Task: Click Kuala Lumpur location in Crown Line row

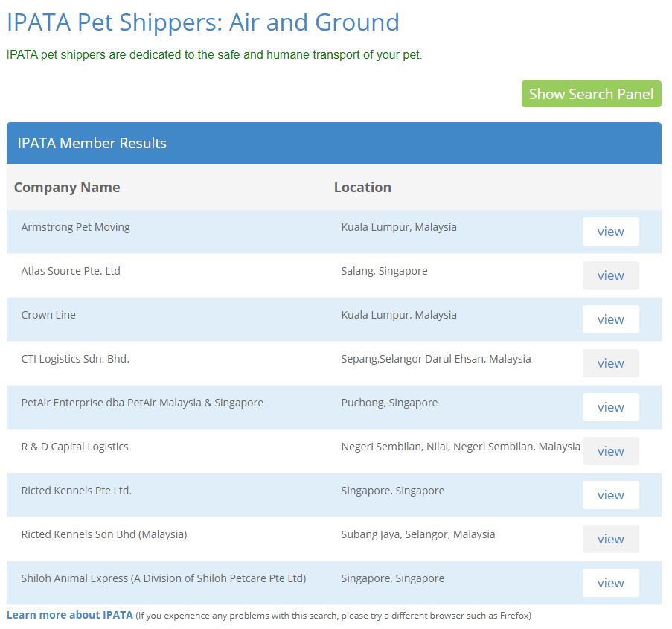Action: tap(399, 315)
